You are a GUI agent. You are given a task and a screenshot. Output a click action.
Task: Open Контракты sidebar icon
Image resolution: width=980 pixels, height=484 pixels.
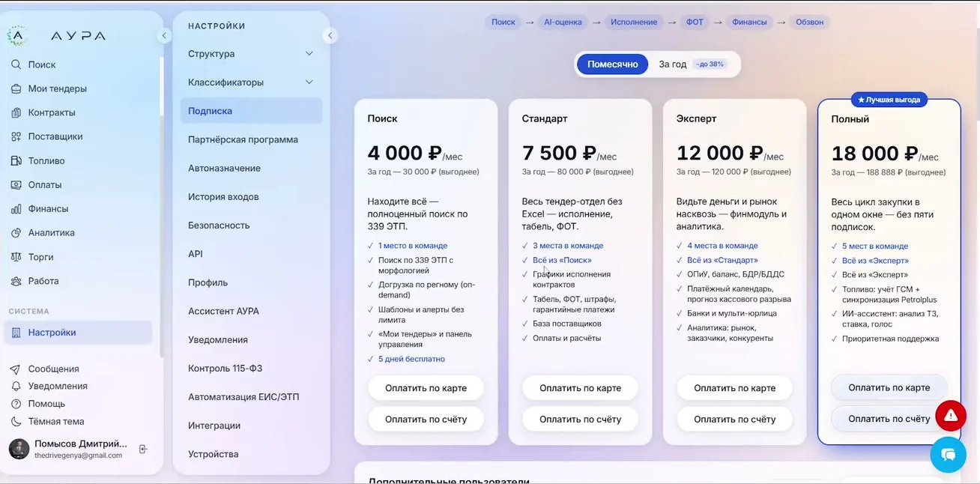point(16,112)
